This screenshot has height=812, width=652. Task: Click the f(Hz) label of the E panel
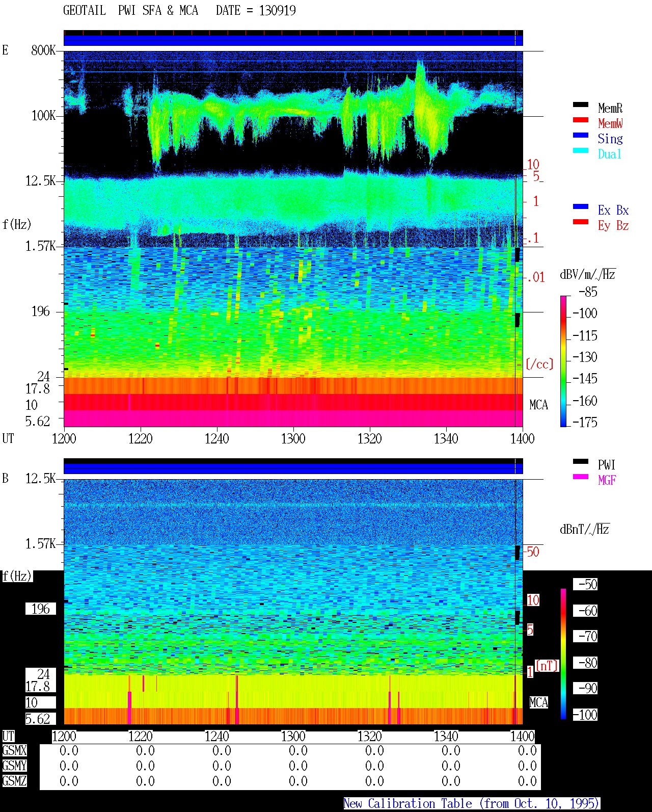(17, 225)
